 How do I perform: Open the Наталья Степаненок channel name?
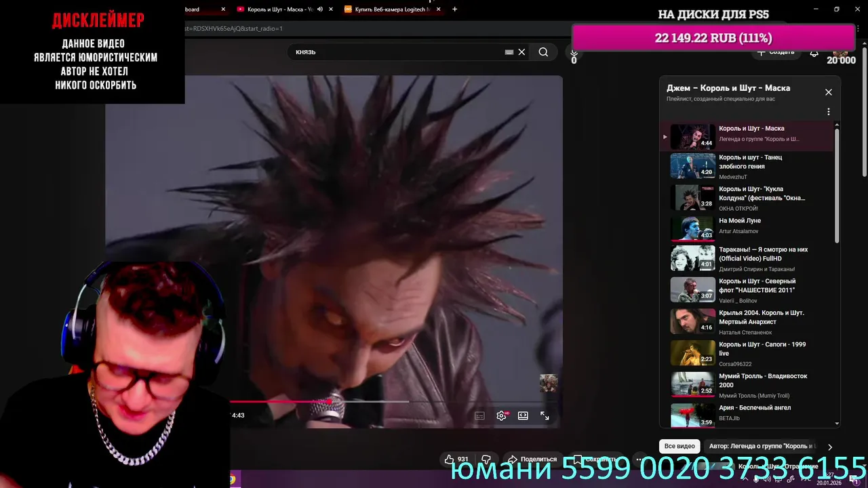click(x=745, y=332)
